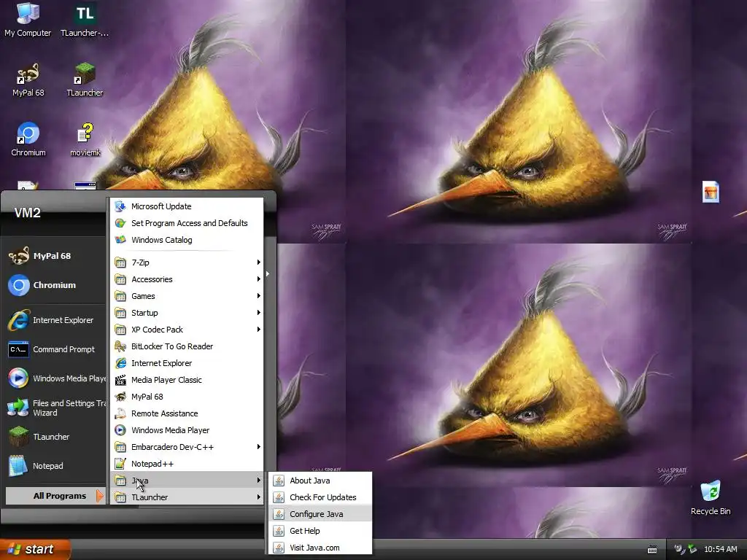Click the VM2 user name header
This screenshot has height=560, width=747.
[x=27, y=212]
